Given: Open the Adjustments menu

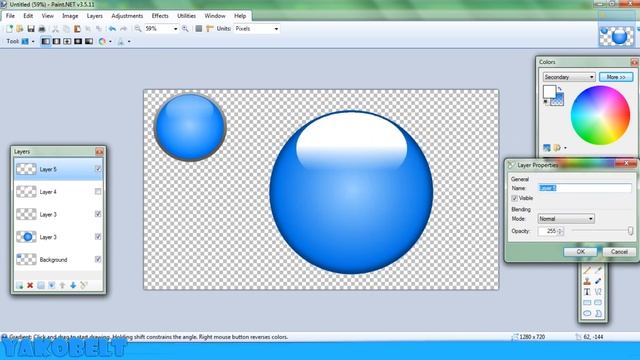Looking at the screenshot, I should (x=127, y=16).
